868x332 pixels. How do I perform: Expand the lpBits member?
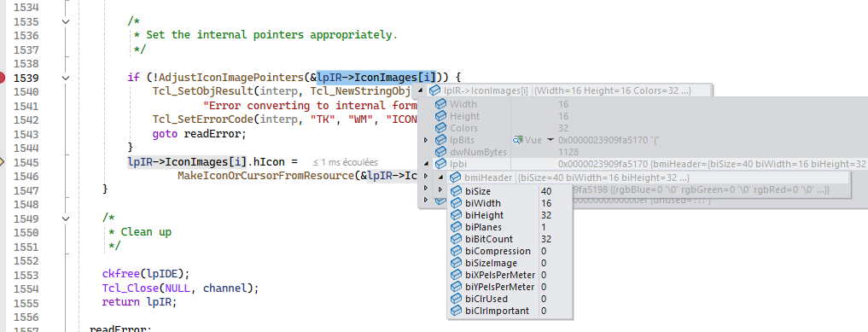pos(426,140)
